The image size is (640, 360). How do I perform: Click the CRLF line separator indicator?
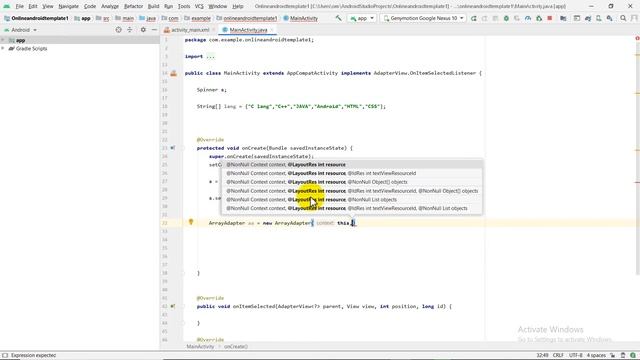[558, 355]
